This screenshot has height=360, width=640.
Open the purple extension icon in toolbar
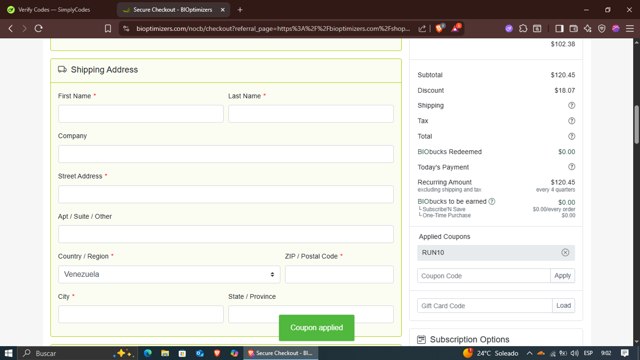point(509,29)
